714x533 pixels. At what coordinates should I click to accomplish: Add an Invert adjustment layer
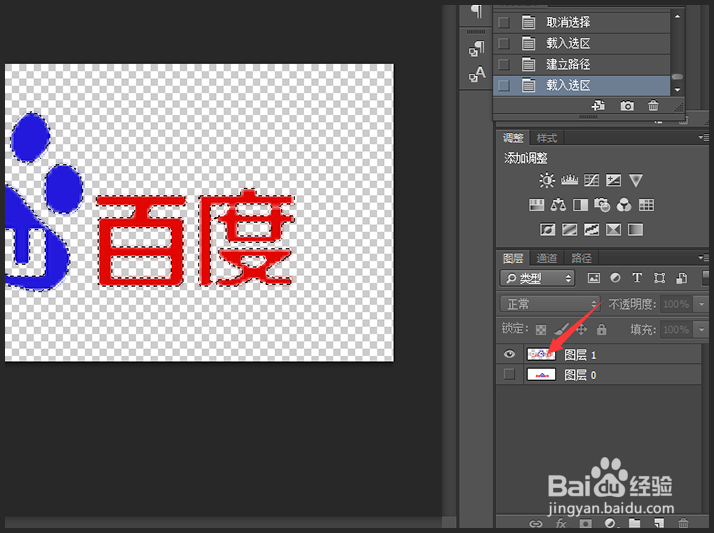pyautogui.click(x=547, y=229)
